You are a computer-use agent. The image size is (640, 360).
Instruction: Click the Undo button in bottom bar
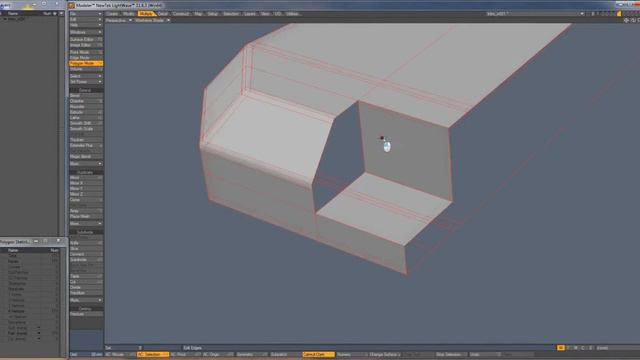tap(485, 355)
